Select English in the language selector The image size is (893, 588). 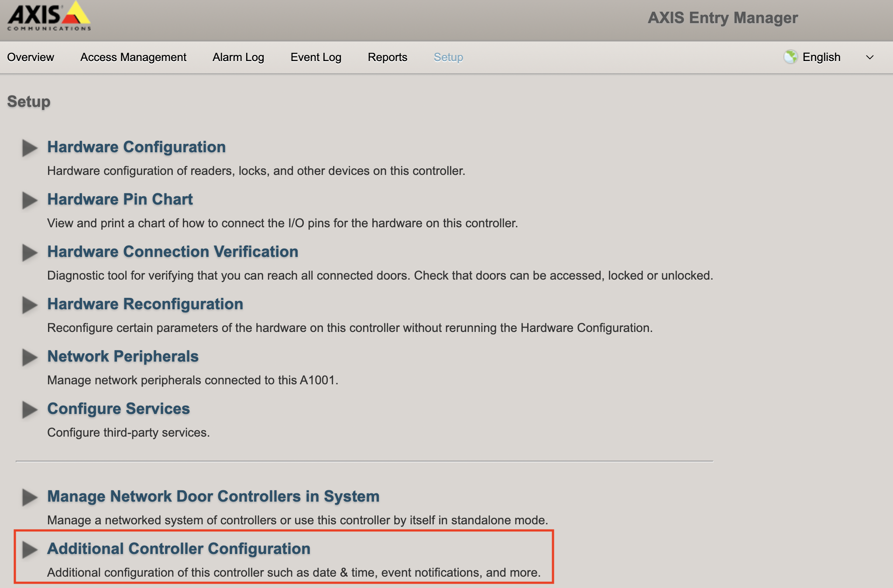[821, 57]
